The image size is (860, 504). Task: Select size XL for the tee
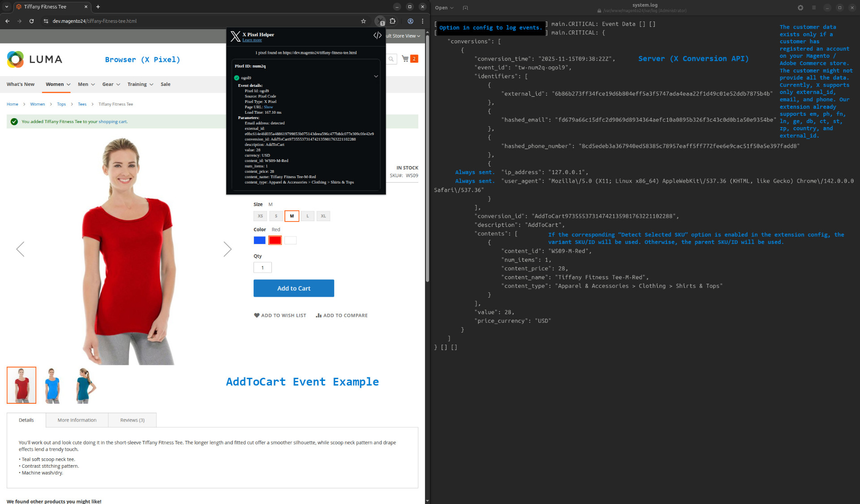323,216
